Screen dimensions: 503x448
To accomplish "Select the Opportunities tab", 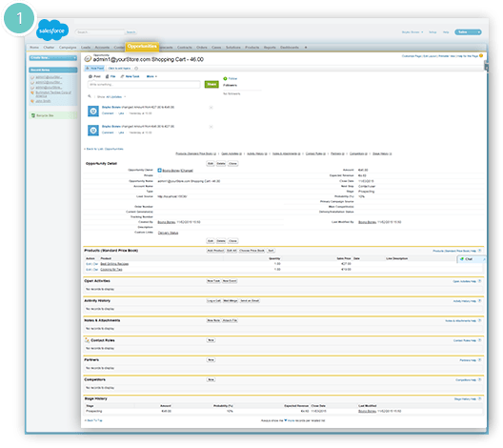I will coord(142,47).
